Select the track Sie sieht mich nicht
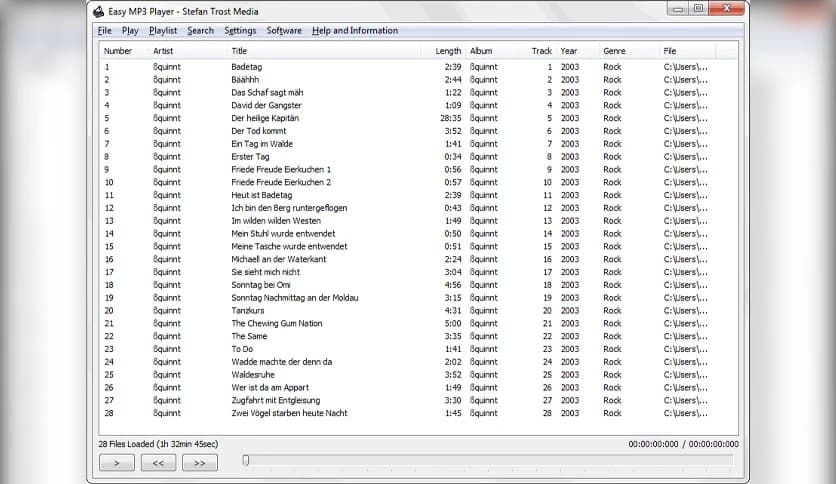This screenshot has height=484, width=836. 266,272
